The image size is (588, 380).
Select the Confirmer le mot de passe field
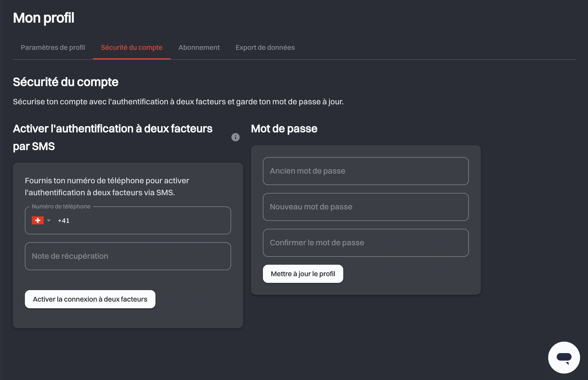tap(366, 243)
